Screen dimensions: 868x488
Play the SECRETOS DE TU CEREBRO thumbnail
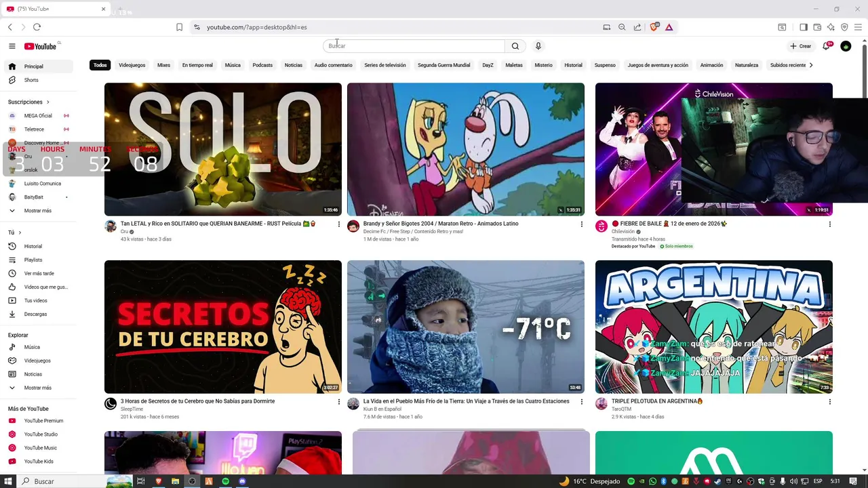tap(223, 327)
